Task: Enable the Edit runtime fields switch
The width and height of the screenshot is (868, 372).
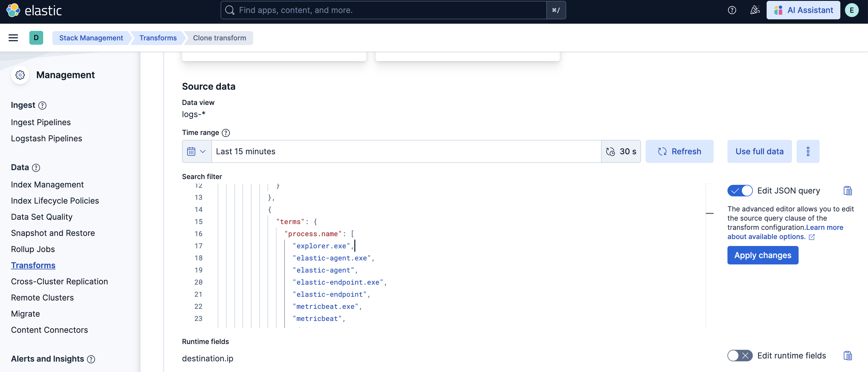Action: 740,356
